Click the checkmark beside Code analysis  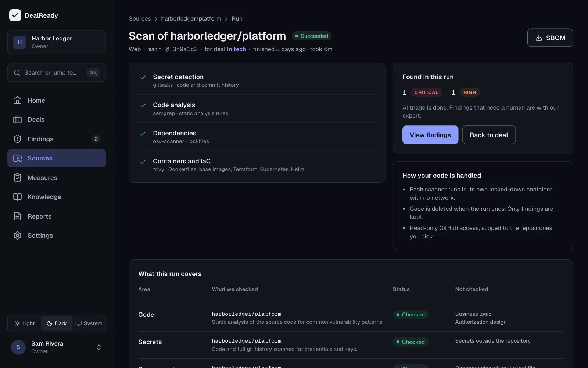(x=143, y=106)
